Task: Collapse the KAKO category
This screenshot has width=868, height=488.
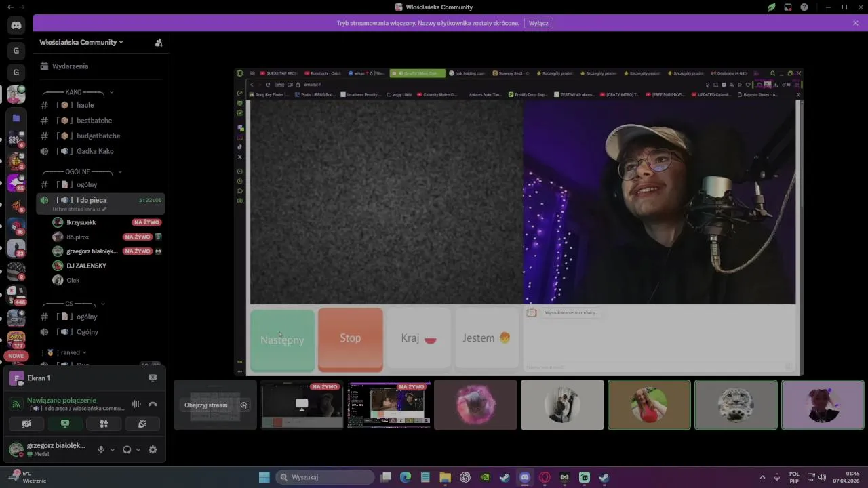Action: point(77,92)
